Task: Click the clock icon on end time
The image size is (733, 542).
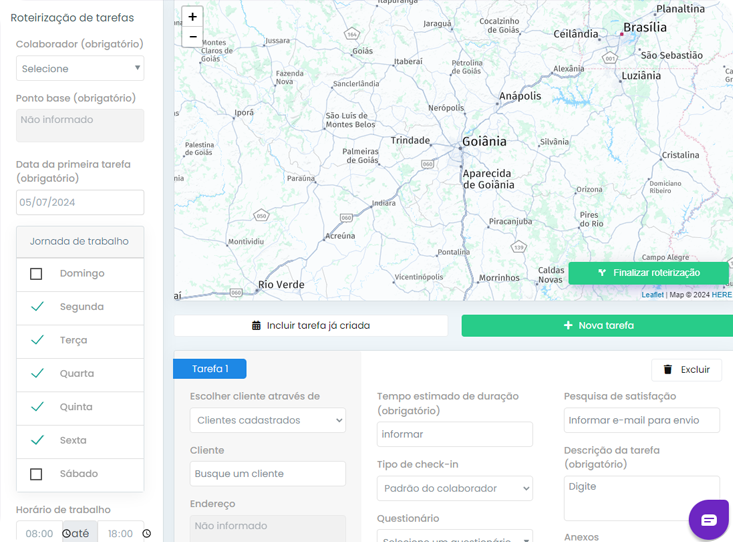Action: (146, 534)
